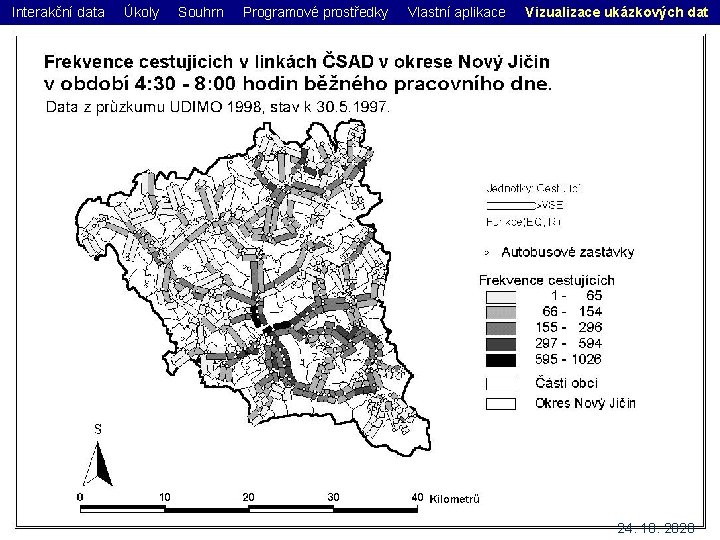Viewport: 720px width, 540px height.
Task: Click the Autobusové zastávky legend label
Action: coord(568,252)
